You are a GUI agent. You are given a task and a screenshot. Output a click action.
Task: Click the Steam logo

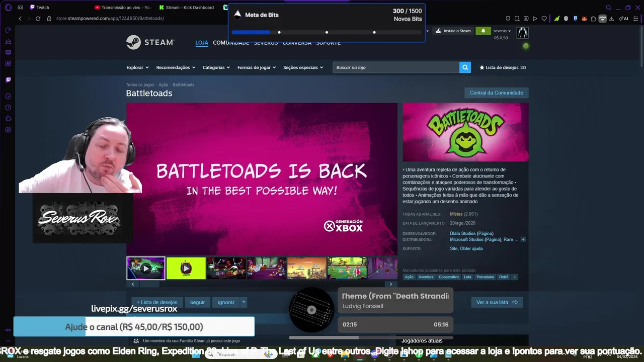click(x=150, y=42)
